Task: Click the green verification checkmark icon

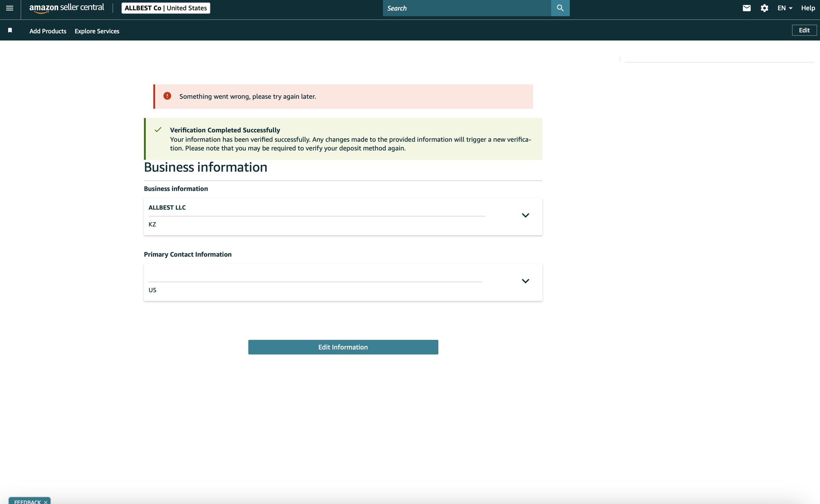Action: [158, 130]
